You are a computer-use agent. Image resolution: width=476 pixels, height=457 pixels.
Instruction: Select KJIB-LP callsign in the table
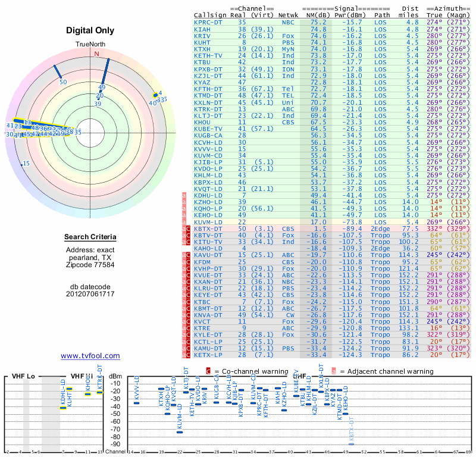(x=208, y=162)
